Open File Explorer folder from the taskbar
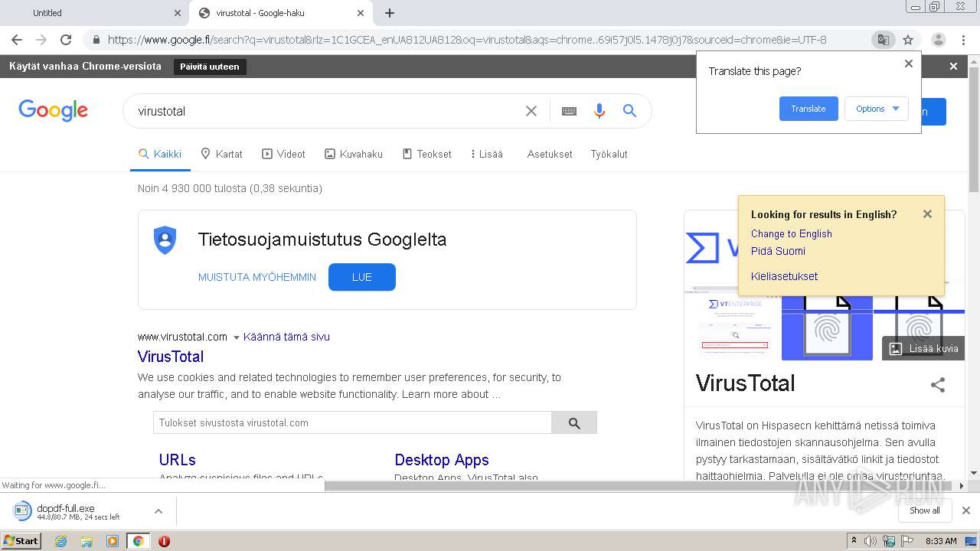Image resolution: width=980 pixels, height=551 pixels. pyautogui.click(x=87, y=541)
